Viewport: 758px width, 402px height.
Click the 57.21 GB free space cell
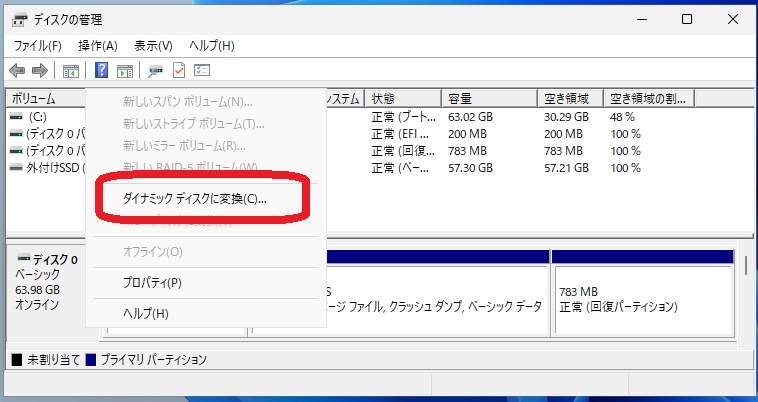click(566, 168)
